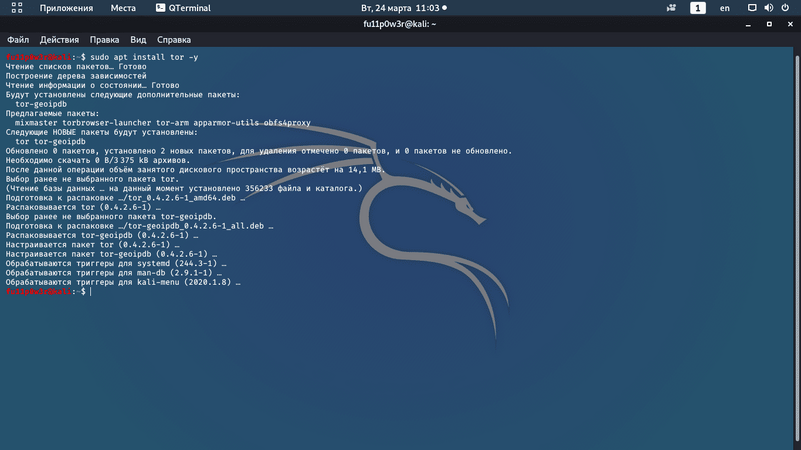This screenshot has height=450, width=801.
Task: Open the power button icon in panel
Action: tap(785, 8)
